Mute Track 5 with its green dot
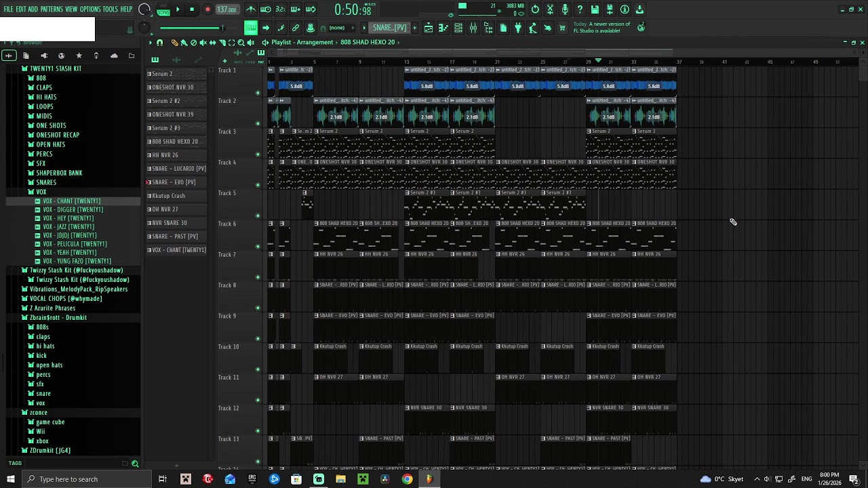This screenshot has width=868, height=488. pyautogui.click(x=258, y=216)
